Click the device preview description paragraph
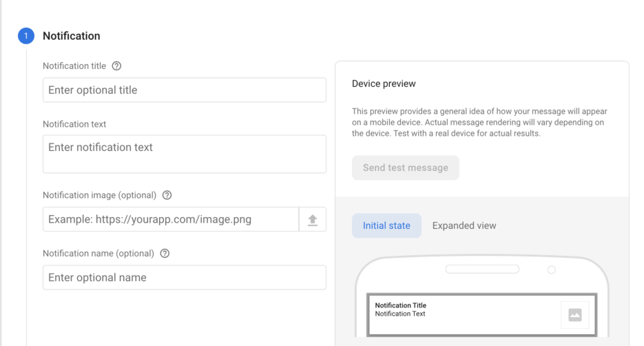 click(479, 123)
